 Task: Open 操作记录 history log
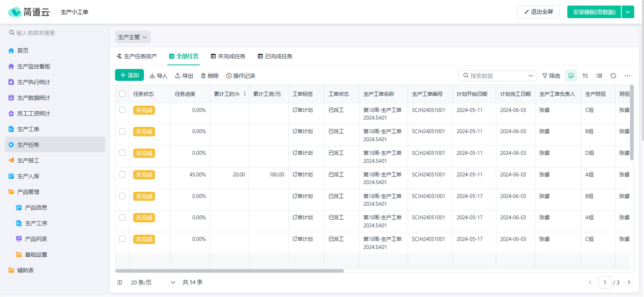click(x=240, y=76)
